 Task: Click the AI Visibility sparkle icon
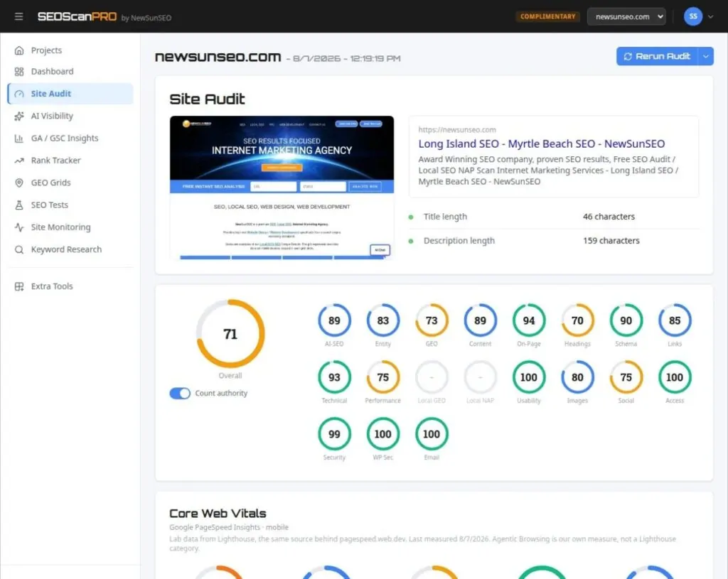19,116
